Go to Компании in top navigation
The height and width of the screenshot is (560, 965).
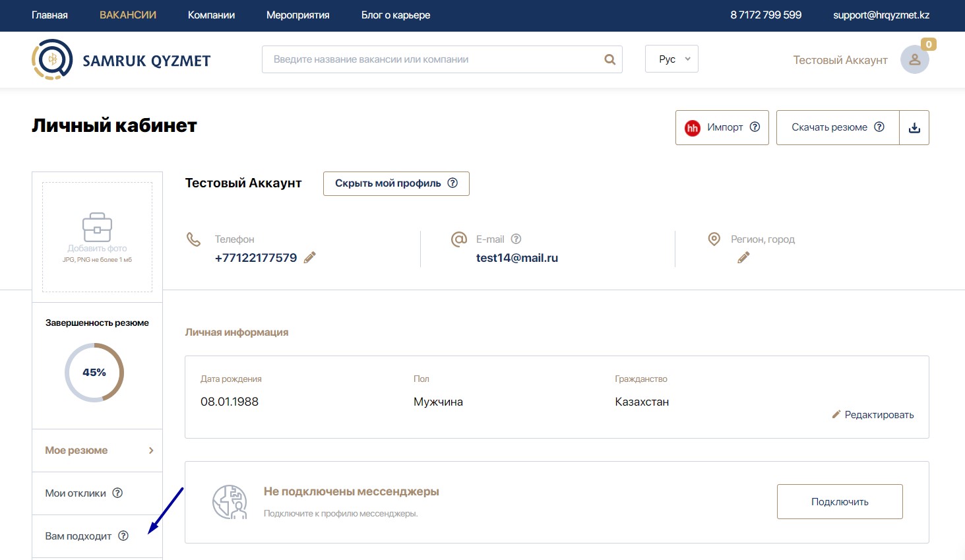(211, 15)
